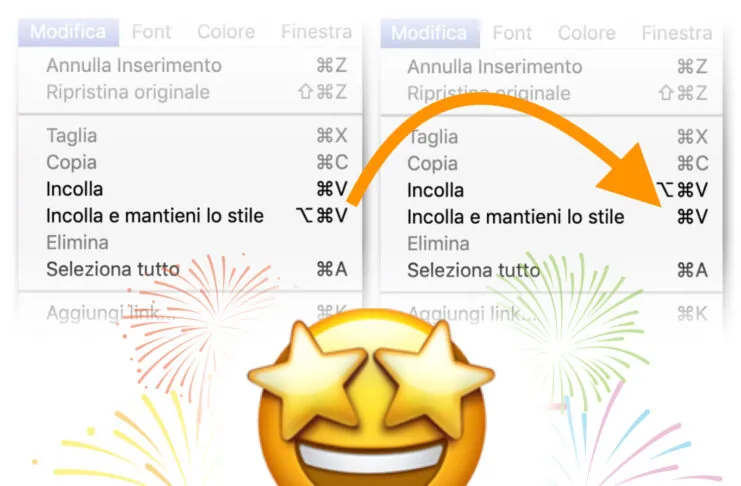Click Font in the left menu bar
The image size is (741, 486).
click(x=151, y=32)
